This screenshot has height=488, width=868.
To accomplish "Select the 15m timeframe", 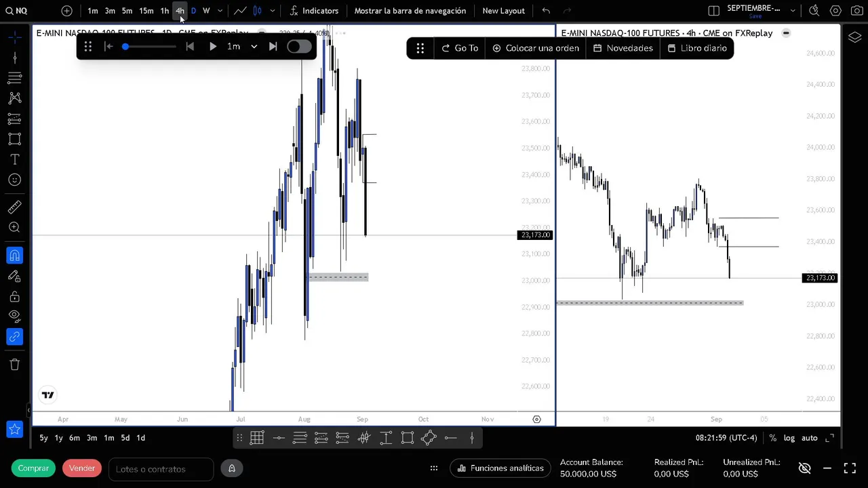I will [x=146, y=11].
